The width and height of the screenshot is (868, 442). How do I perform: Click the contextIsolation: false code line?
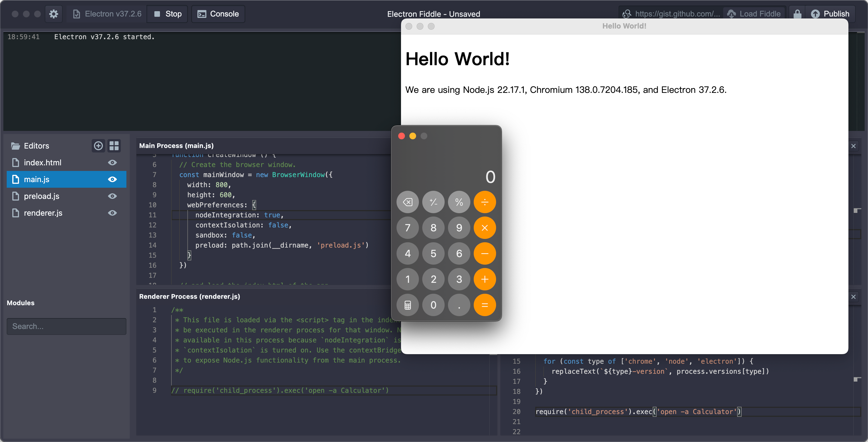pyautogui.click(x=243, y=225)
